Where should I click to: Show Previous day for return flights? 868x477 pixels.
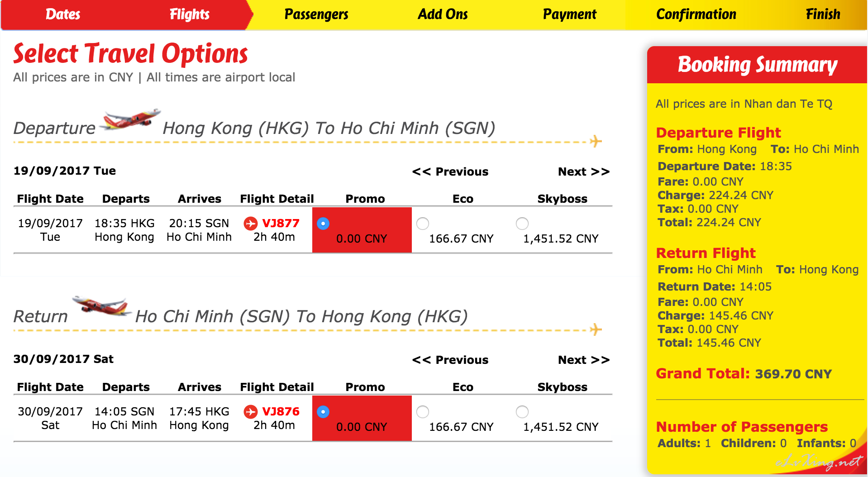pyautogui.click(x=450, y=360)
